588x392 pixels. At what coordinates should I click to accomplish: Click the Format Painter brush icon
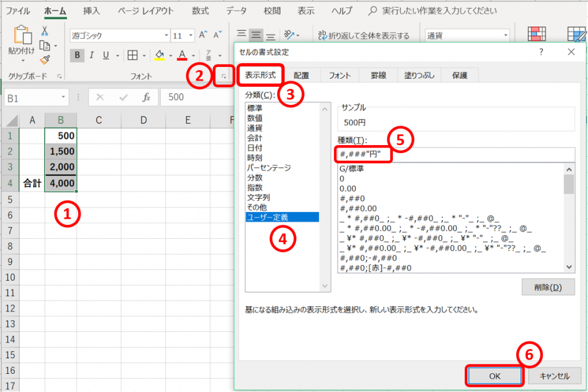coord(45,59)
